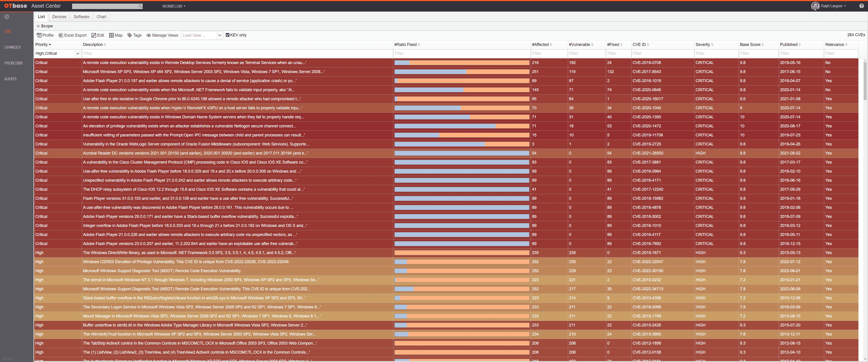Select the CVE-2017-8543 cell
This screenshot has height=362, width=868.
(x=663, y=72)
